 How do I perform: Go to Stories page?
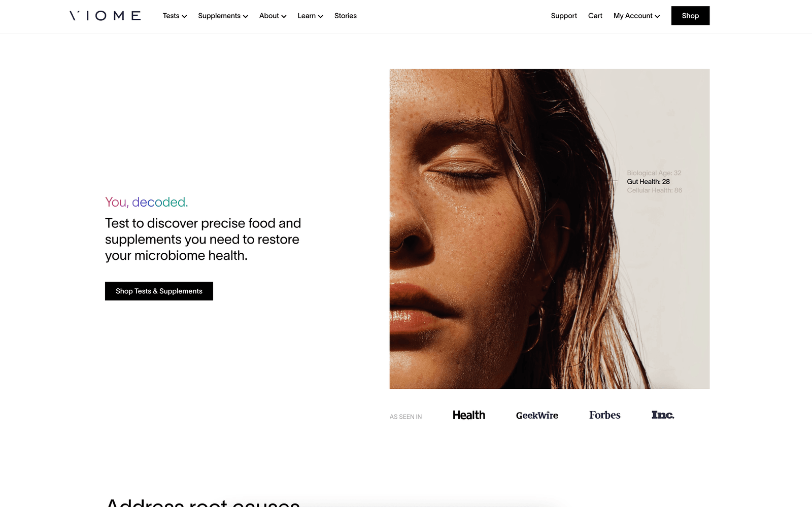click(x=346, y=16)
